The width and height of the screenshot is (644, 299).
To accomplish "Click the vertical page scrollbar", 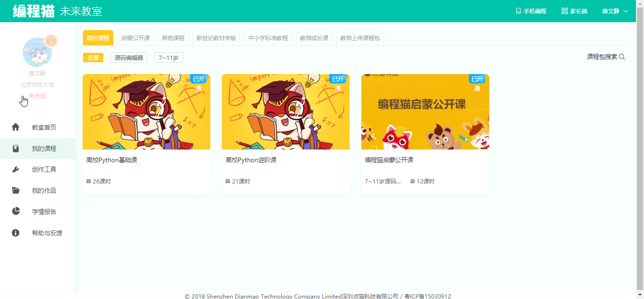I will [x=640, y=149].
